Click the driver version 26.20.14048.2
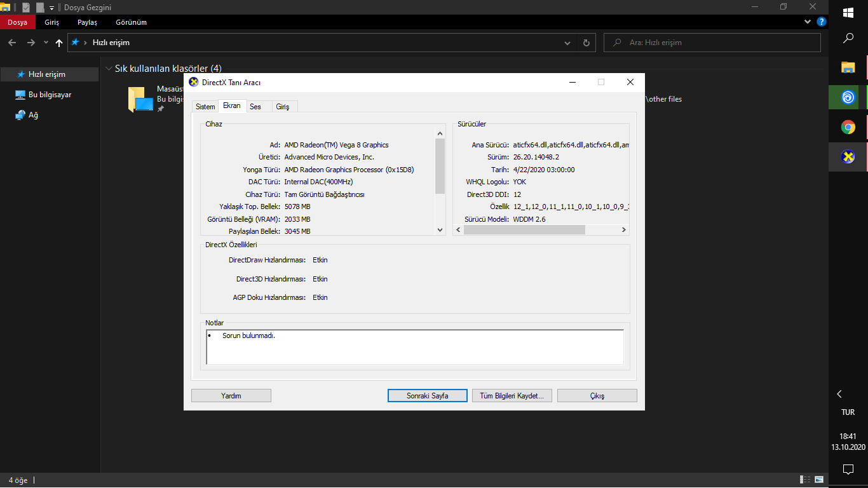This screenshot has width=868, height=488. (x=536, y=157)
